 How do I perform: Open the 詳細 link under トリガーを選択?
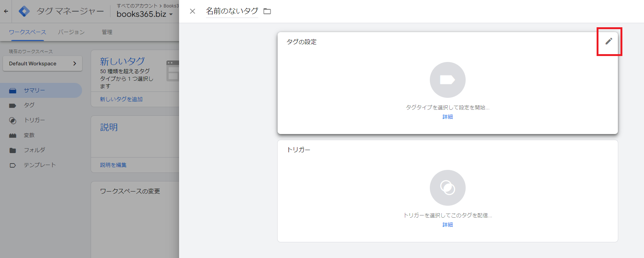coord(447,225)
